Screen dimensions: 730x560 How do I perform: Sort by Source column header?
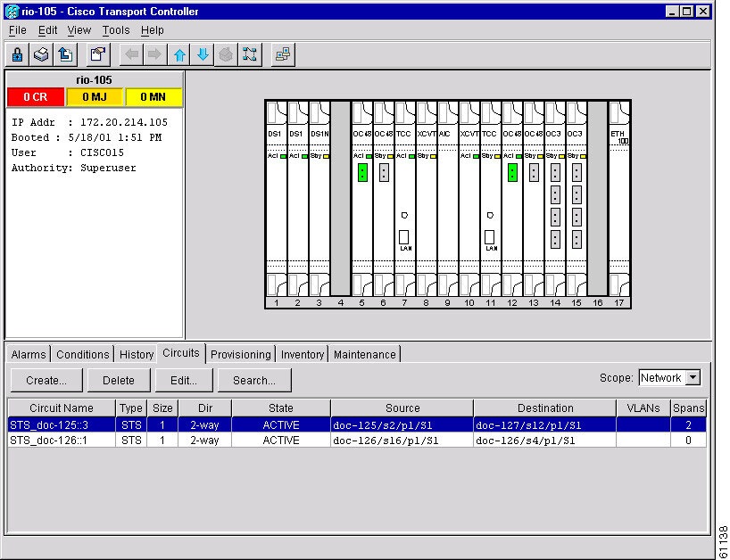[402, 408]
